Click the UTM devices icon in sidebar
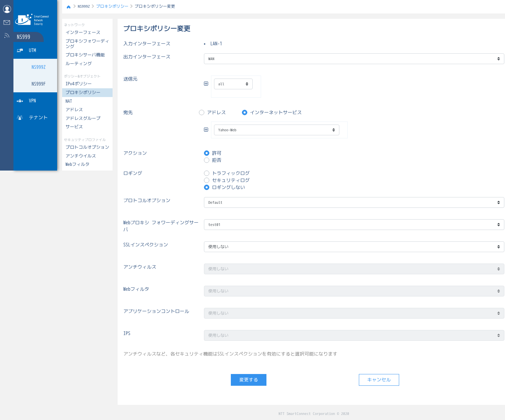Screen dimensions: 505x420 tap(20, 50)
